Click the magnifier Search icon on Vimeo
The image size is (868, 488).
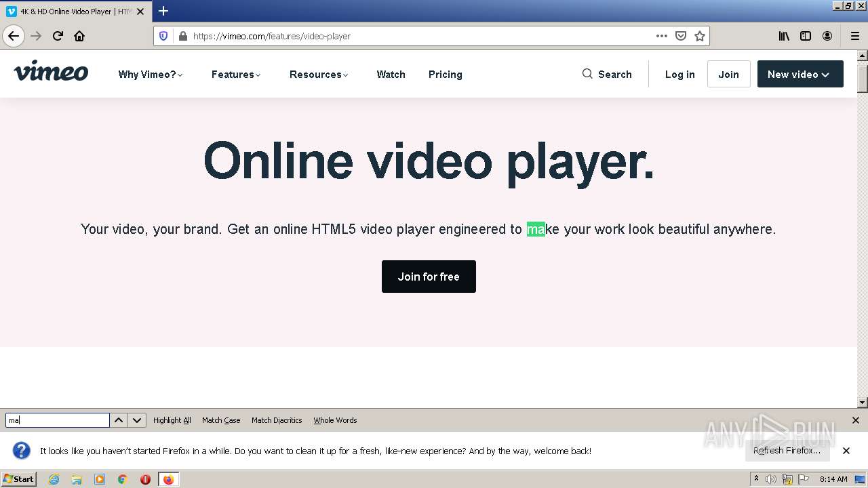click(x=587, y=74)
